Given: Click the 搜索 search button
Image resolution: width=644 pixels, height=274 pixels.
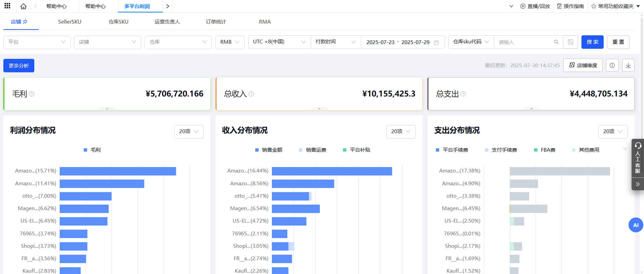Looking at the screenshot, I should click(592, 42).
